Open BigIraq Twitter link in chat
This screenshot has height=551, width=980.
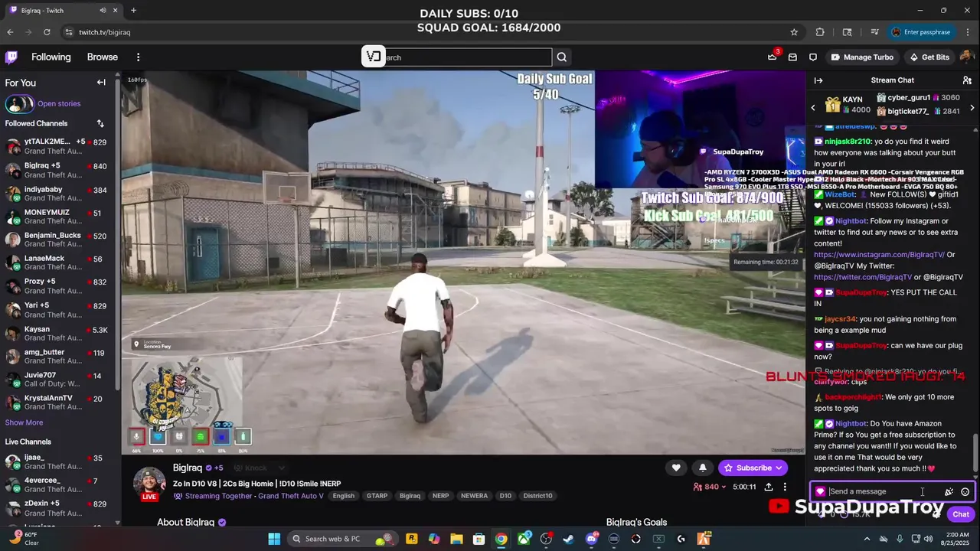[863, 277]
